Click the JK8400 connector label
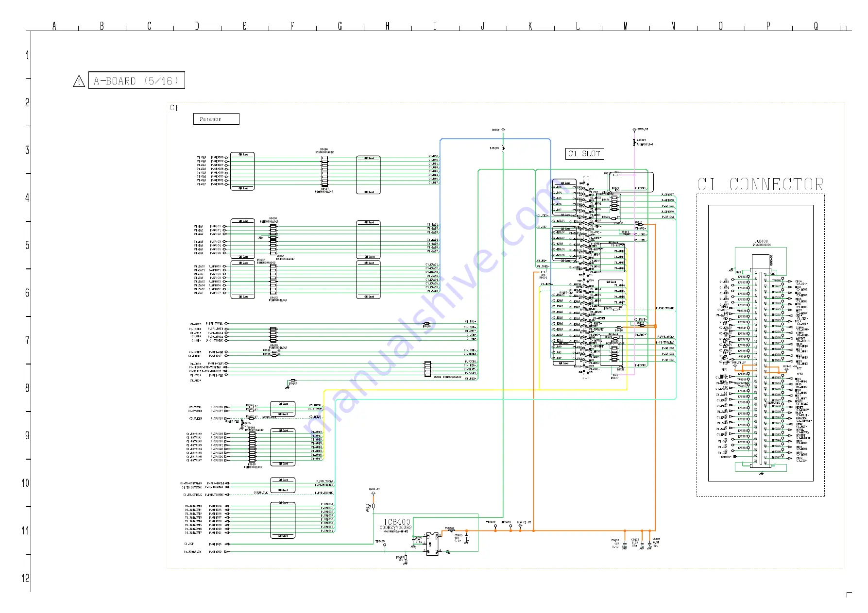868x613 pixels. click(761, 241)
